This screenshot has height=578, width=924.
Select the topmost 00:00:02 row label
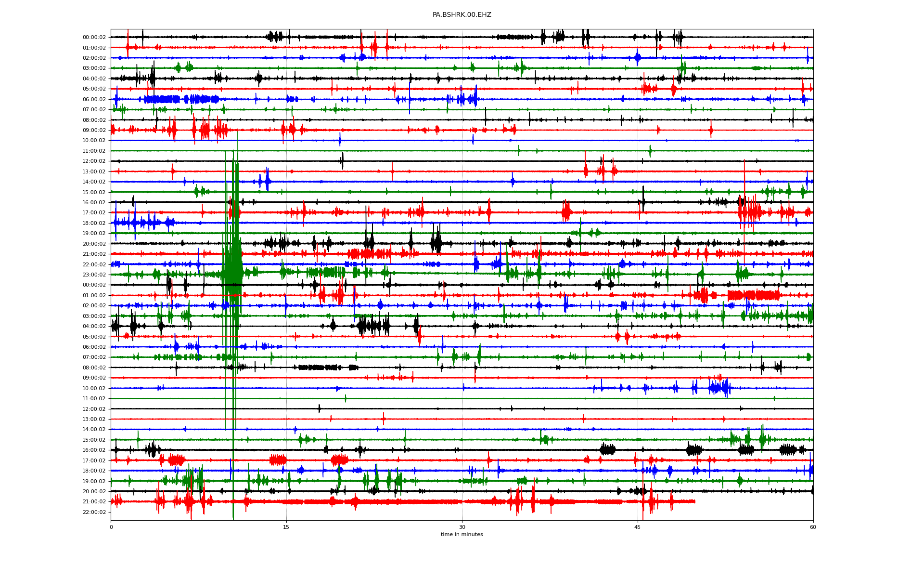[x=94, y=37]
